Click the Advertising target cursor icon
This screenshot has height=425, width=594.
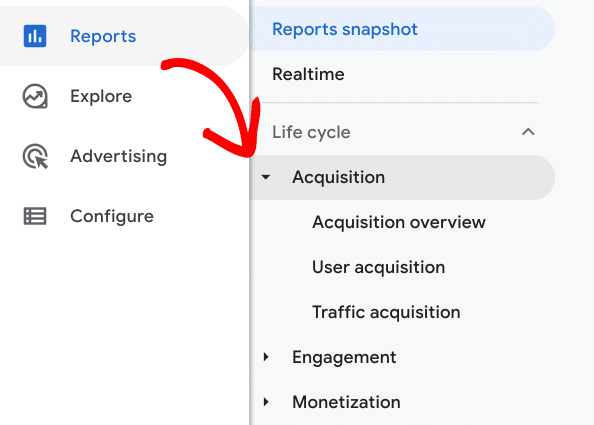pos(35,156)
